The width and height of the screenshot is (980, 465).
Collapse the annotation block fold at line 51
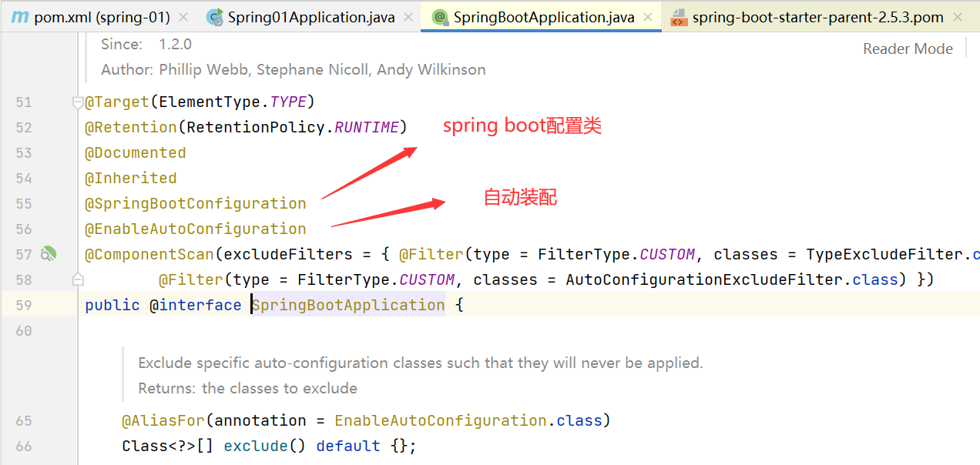click(x=77, y=102)
